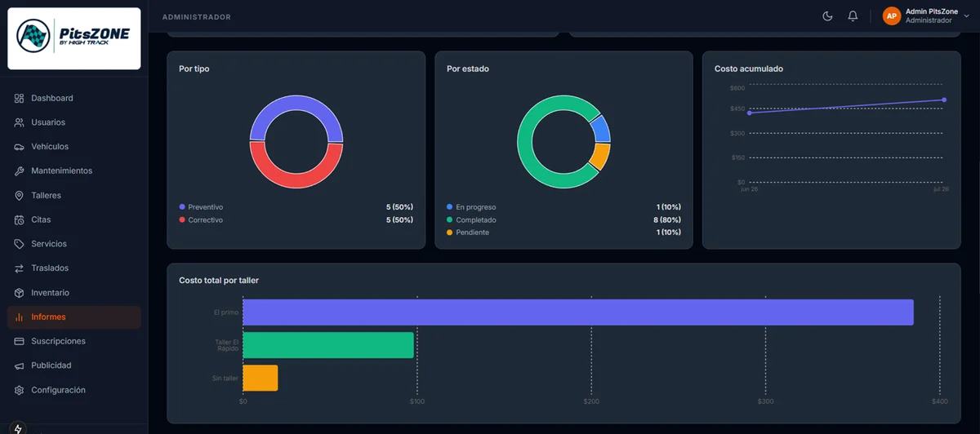Screen dimensions: 980x434
Task: Open Vehículos in sidebar
Action: tap(73, 147)
